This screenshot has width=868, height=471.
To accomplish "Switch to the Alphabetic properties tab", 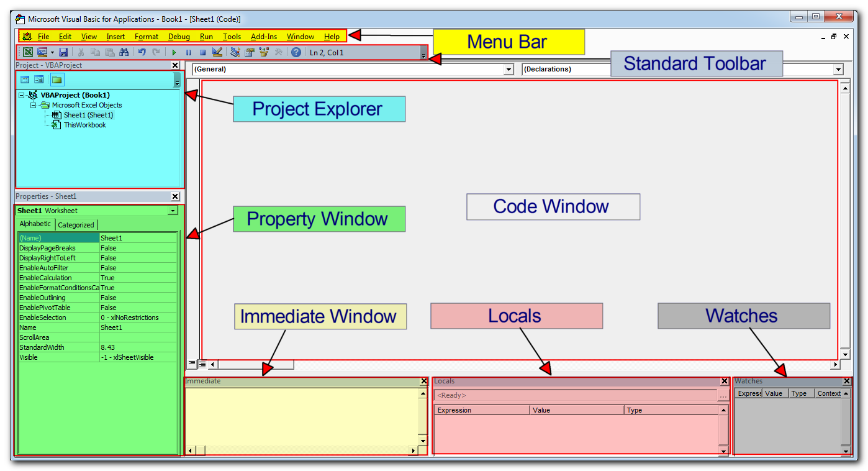I will coord(35,224).
